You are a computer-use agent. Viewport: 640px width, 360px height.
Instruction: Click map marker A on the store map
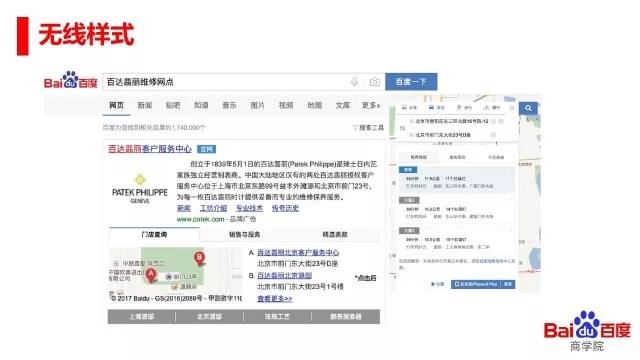click(151, 276)
